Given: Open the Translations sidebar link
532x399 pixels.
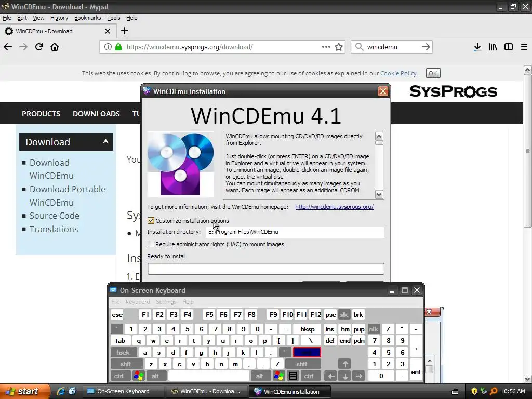Looking at the screenshot, I should (x=54, y=229).
